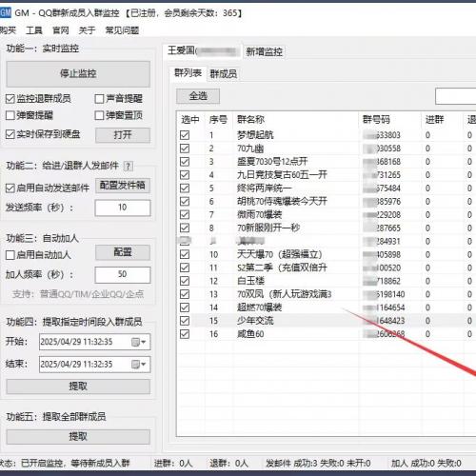
Task: Click the 发送频率 input field
Action: 123,208
